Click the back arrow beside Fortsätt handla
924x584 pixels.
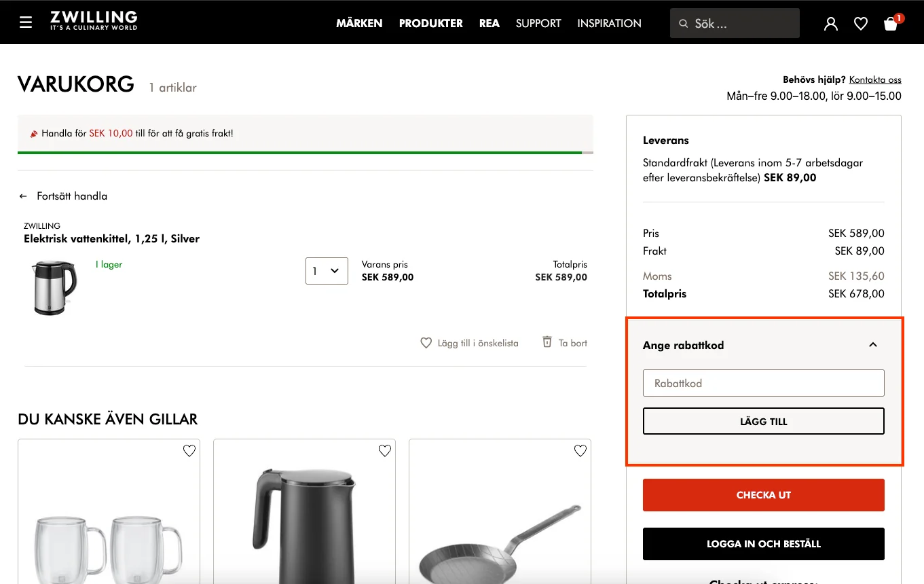[x=23, y=196]
